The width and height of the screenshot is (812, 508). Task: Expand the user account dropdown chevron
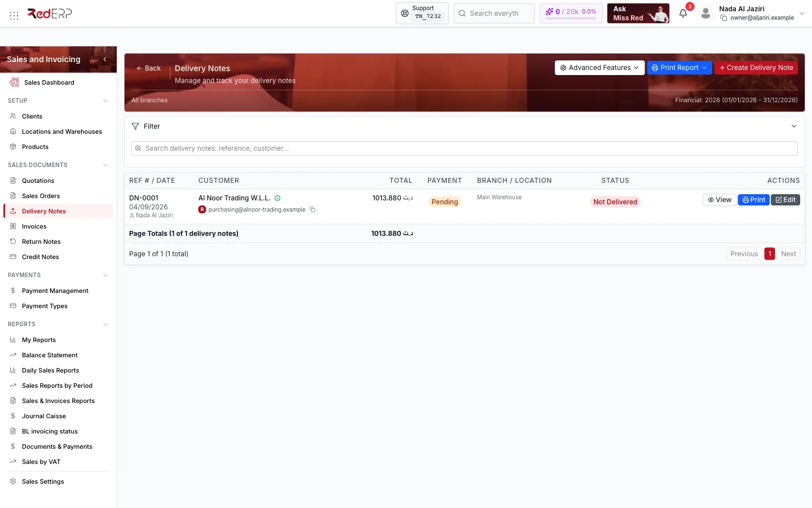coord(802,14)
